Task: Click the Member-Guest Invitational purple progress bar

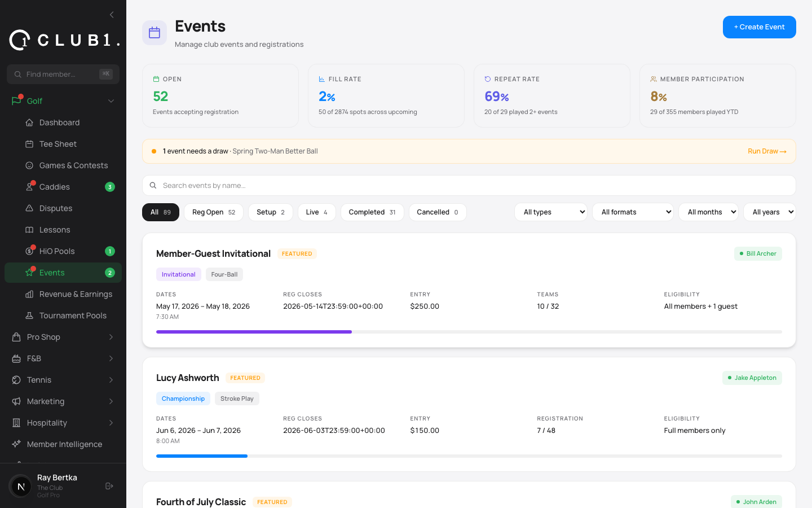Action: pyautogui.click(x=254, y=332)
